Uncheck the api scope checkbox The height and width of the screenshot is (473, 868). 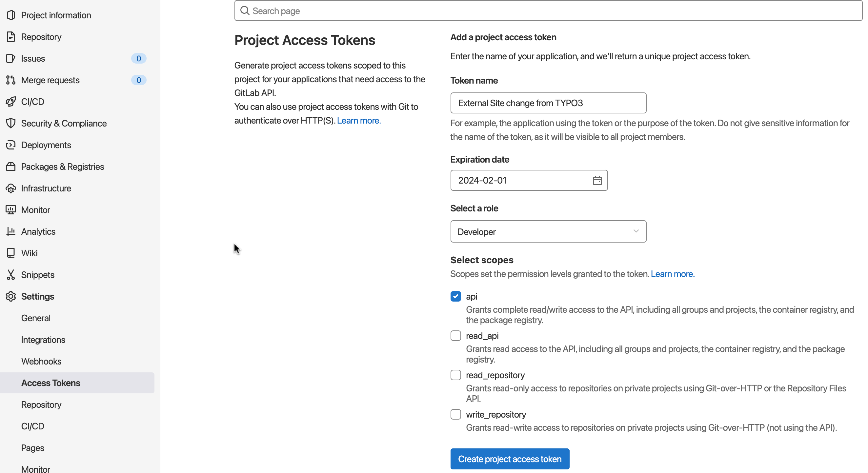(455, 296)
